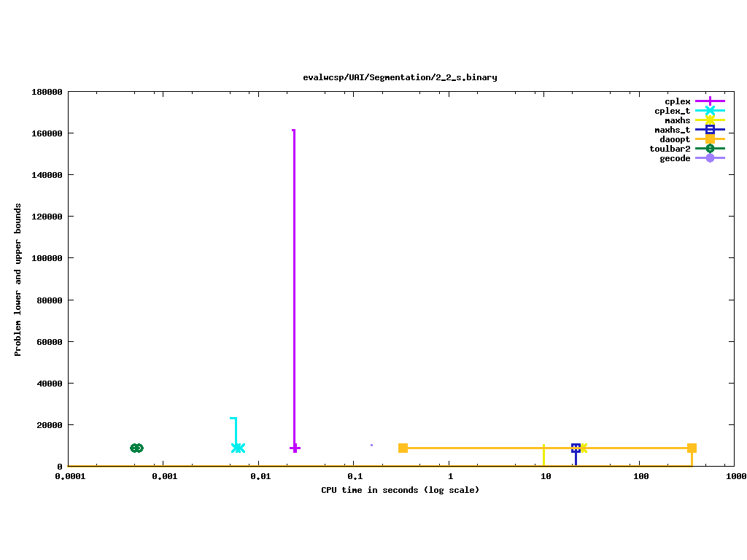Click the green toulbar2 circle data marker in the plot

pos(136,448)
